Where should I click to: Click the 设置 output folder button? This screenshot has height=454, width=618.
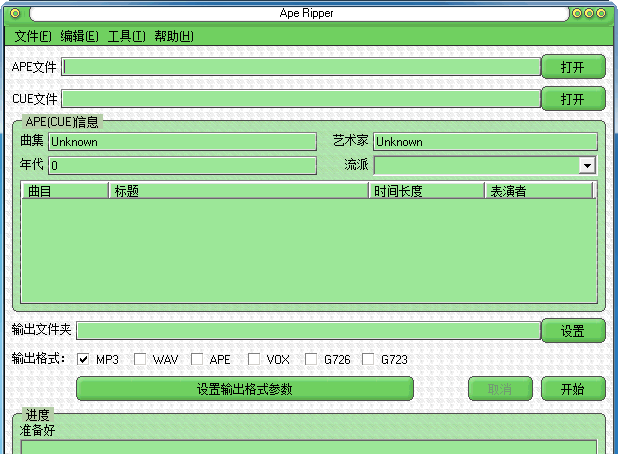pyautogui.click(x=573, y=331)
